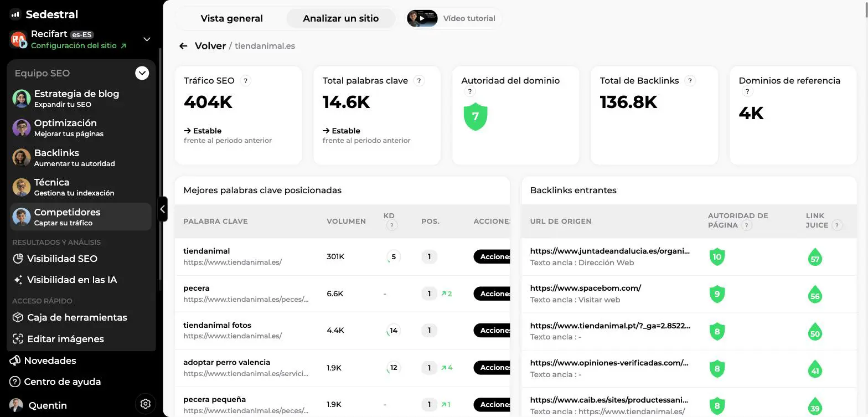
Task: Open Acciones for pecera pequeña
Action: (492, 405)
